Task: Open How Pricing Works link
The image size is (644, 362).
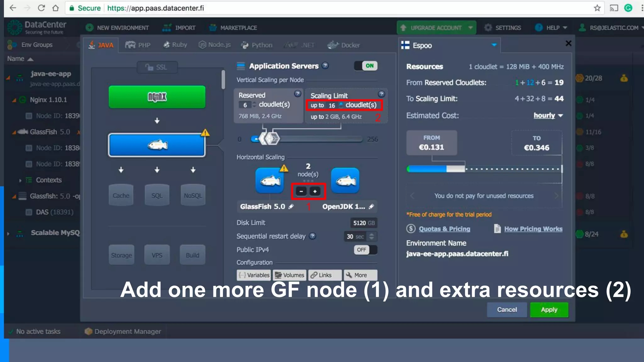Action: [x=533, y=229]
